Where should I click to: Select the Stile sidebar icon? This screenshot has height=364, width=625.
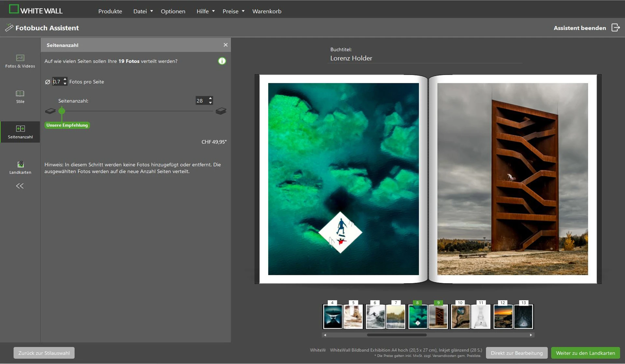20,97
